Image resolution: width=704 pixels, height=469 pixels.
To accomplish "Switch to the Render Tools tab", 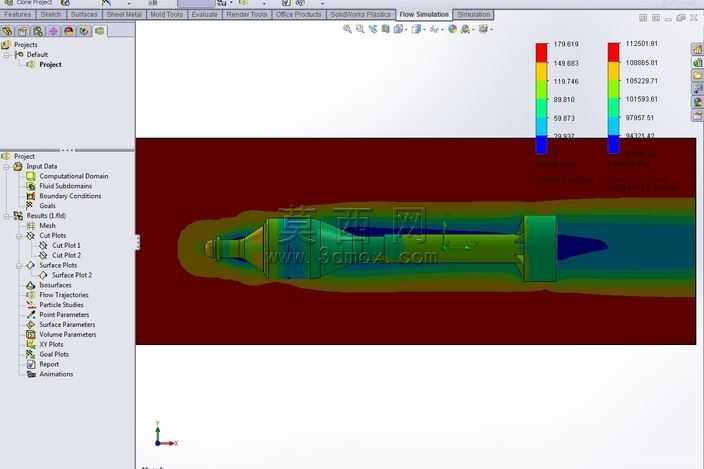I will click(247, 14).
